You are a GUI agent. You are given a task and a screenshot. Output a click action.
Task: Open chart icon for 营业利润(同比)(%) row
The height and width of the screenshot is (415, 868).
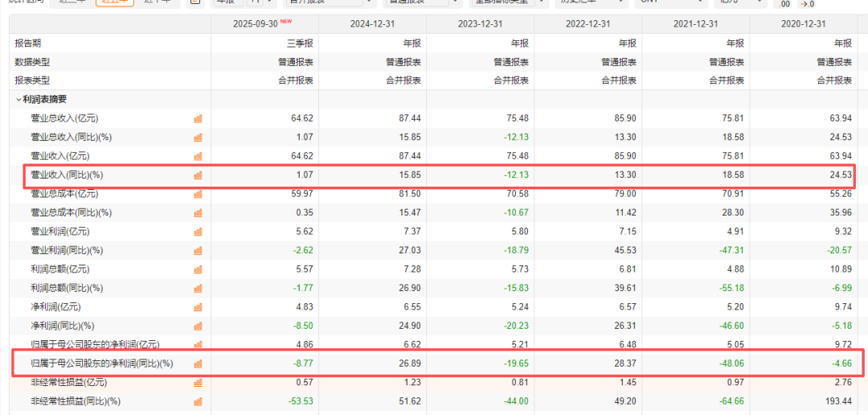click(x=199, y=250)
